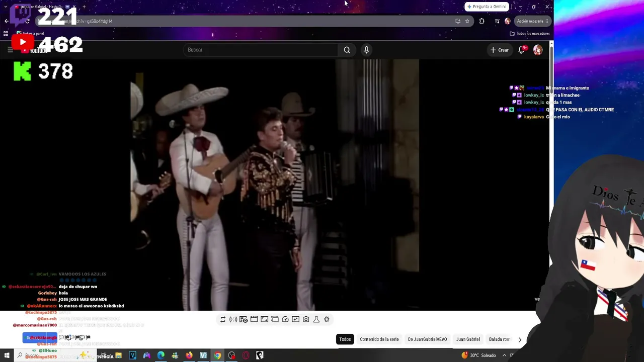The height and width of the screenshot is (362, 644).
Task: Click the YouTube search magnifier button
Action: point(347,50)
